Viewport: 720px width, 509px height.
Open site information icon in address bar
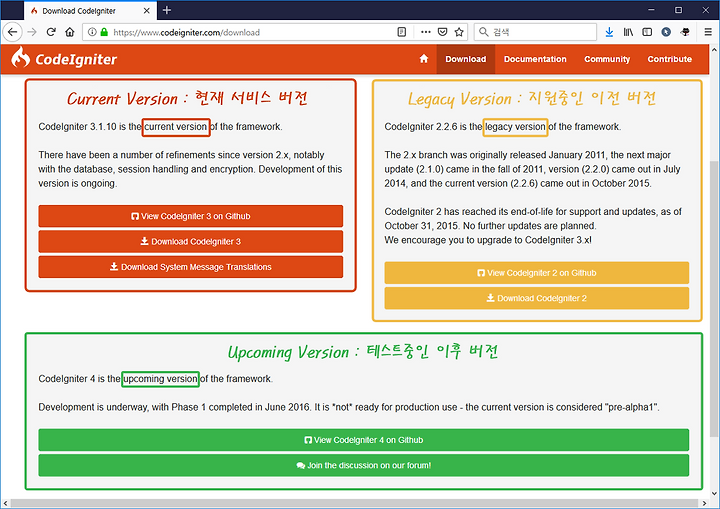coord(92,32)
